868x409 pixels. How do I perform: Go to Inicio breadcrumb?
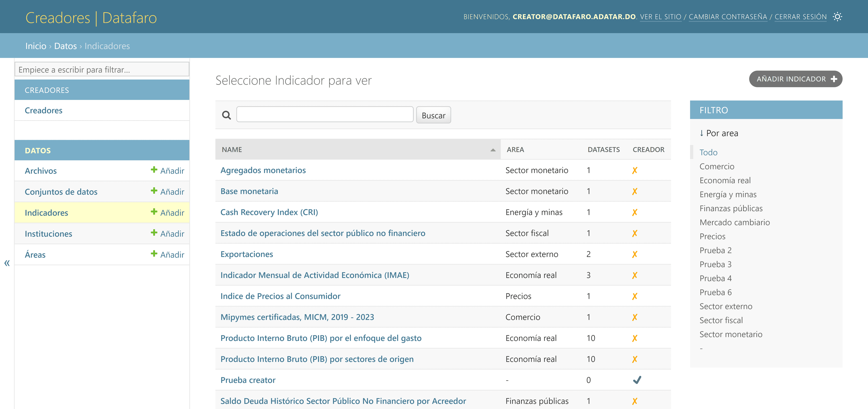(36, 46)
